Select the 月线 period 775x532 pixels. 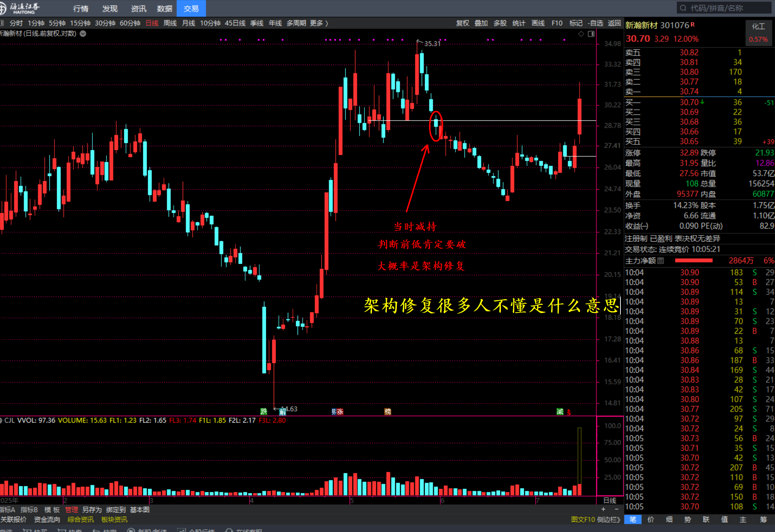(189, 23)
